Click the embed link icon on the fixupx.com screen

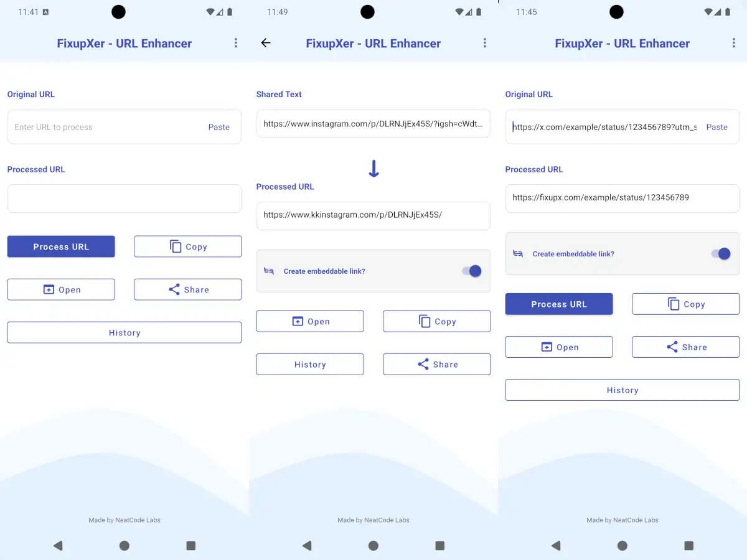pos(518,254)
